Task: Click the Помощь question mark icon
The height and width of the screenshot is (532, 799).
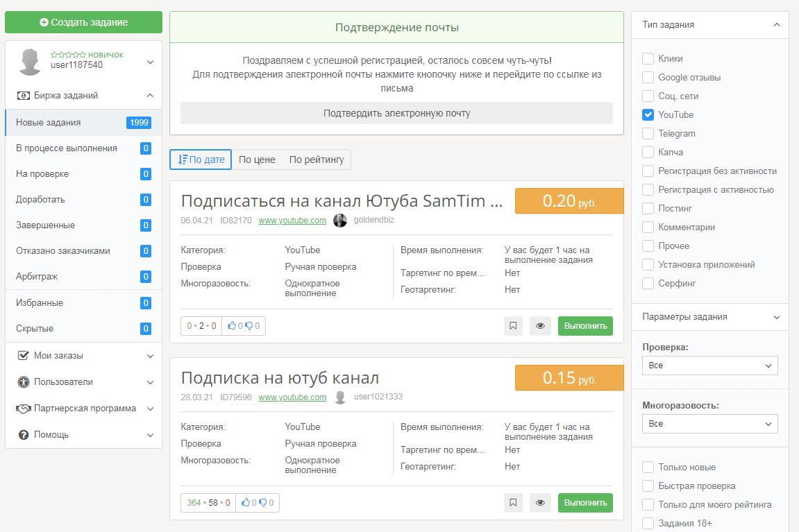Action: click(24, 435)
